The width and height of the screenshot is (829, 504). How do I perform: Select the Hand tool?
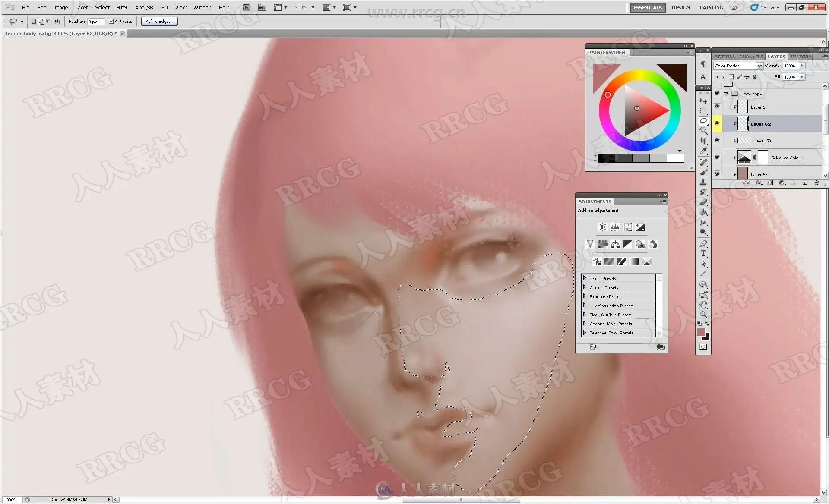point(703,305)
